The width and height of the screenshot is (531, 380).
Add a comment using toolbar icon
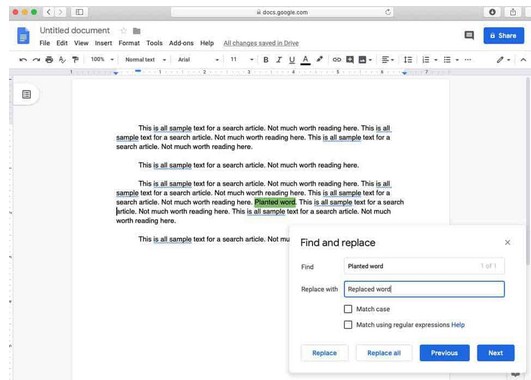point(350,60)
